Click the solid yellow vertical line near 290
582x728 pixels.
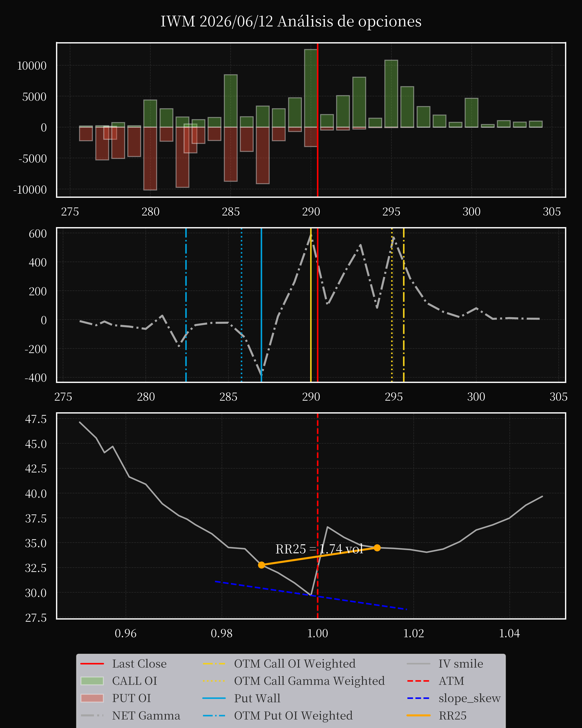pyautogui.click(x=311, y=305)
